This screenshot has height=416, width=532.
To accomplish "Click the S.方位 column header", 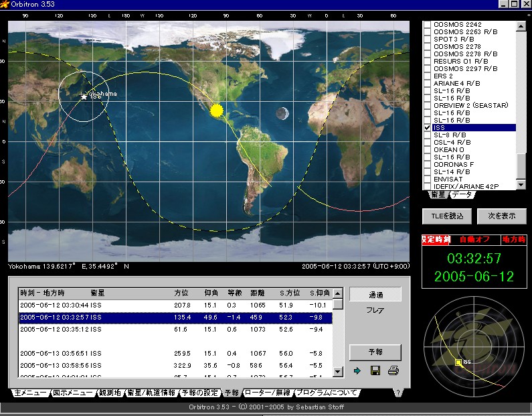I will pos(290,293).
